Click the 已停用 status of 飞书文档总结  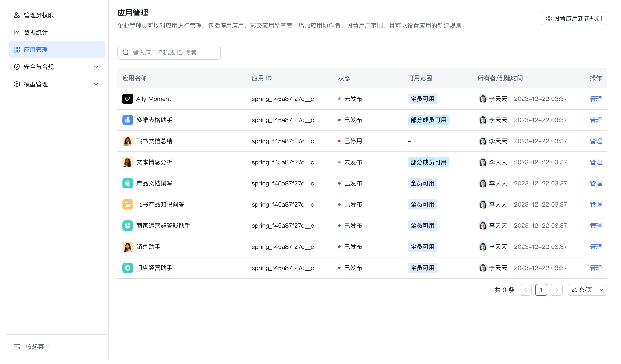355,143
